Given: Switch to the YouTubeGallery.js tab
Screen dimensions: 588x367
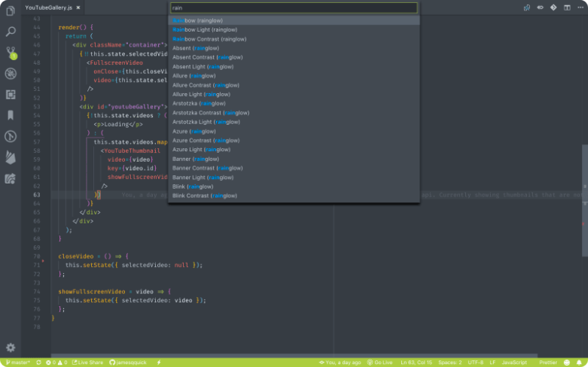Looking at the screenshot, I should (x=49, y=8).
